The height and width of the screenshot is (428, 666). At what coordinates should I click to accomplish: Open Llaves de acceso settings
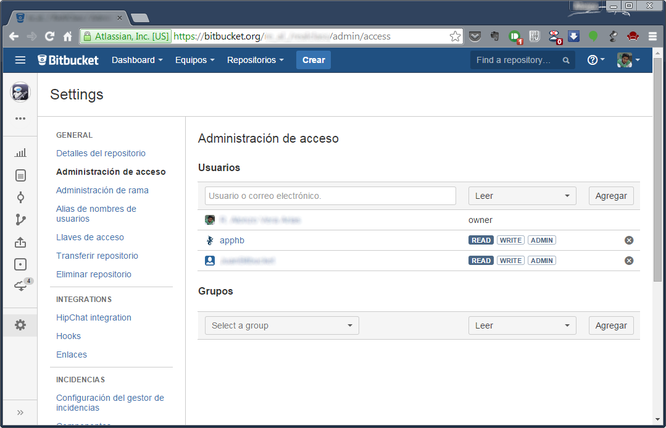(x=90, y=237)
